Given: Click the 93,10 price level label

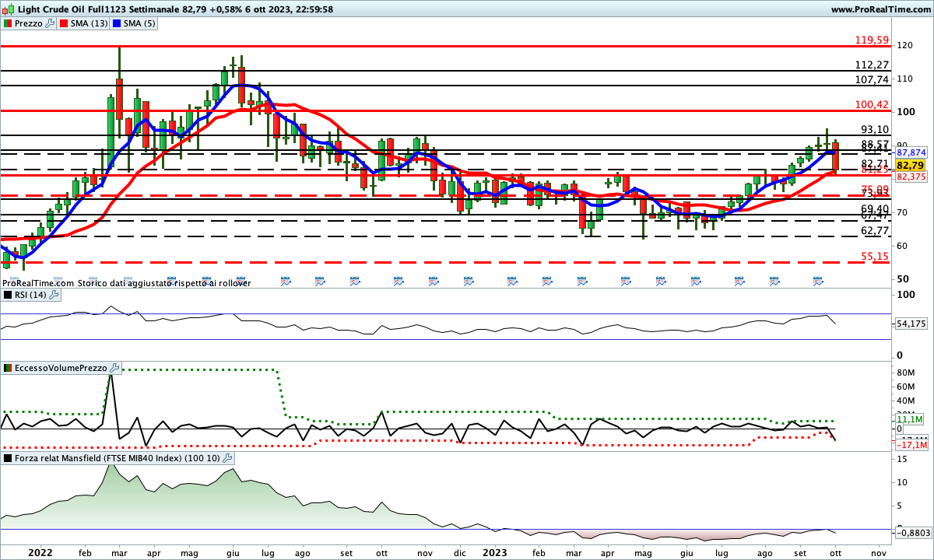Looking at the screenshot, I should click(875, 129).
